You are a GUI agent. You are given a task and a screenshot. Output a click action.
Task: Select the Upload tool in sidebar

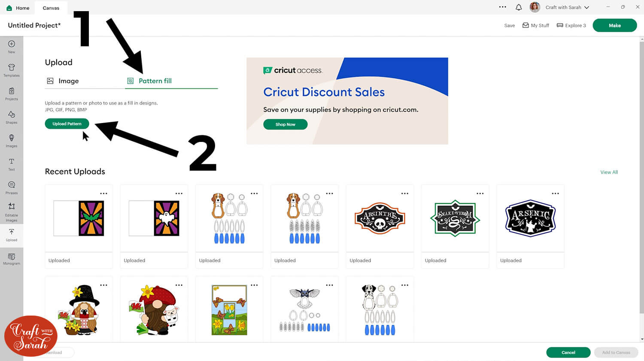pyautogui.click(x=12, y=235)
